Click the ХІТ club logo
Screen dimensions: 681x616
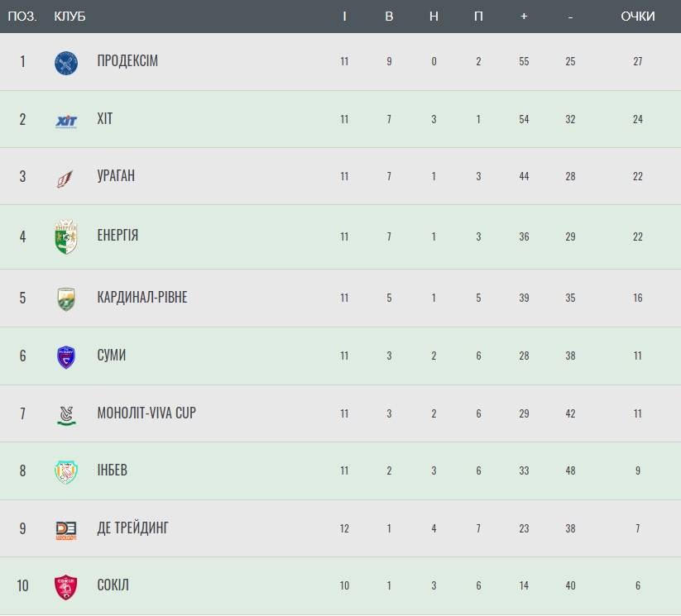click(x=66, y=121)
